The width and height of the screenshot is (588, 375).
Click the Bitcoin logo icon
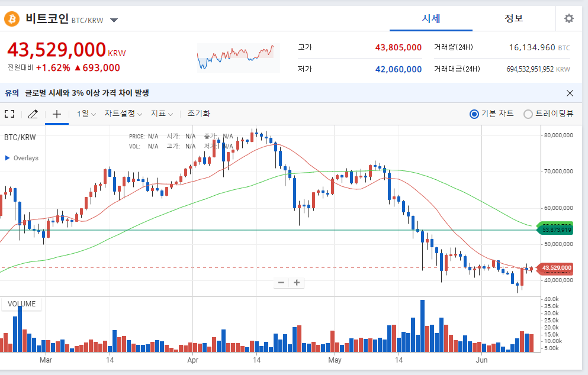coord(12,19)
